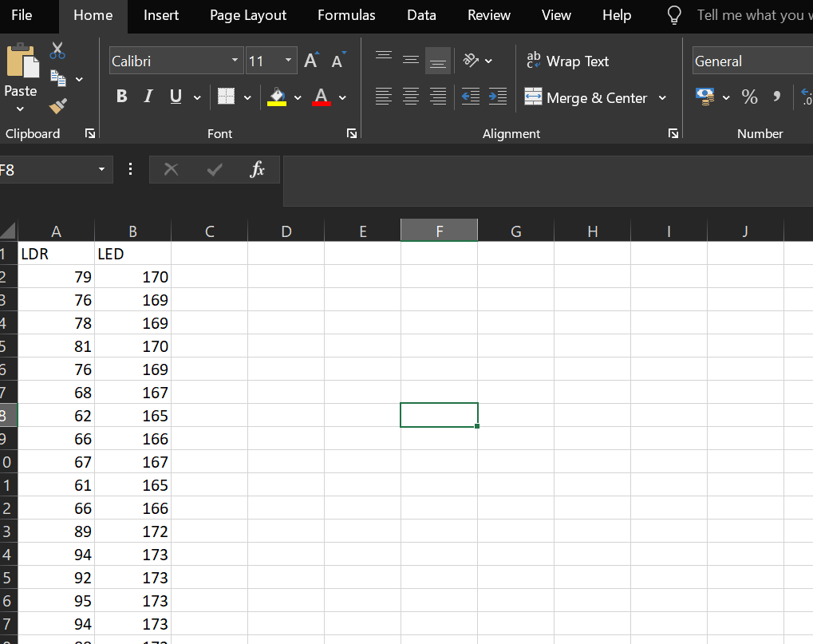Click the Cancel X in formula bar
The image size is (813, 644).
tap(171, 169)
